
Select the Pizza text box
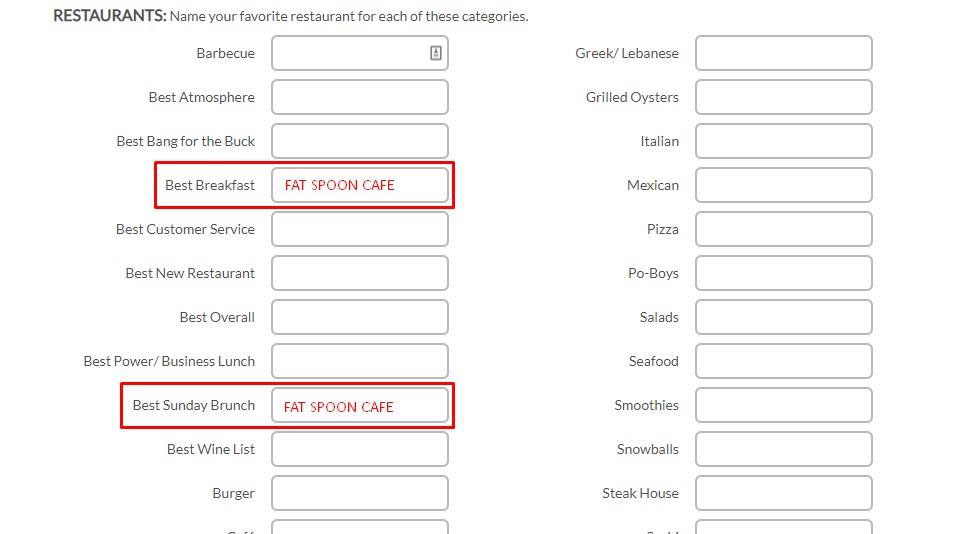784,229
